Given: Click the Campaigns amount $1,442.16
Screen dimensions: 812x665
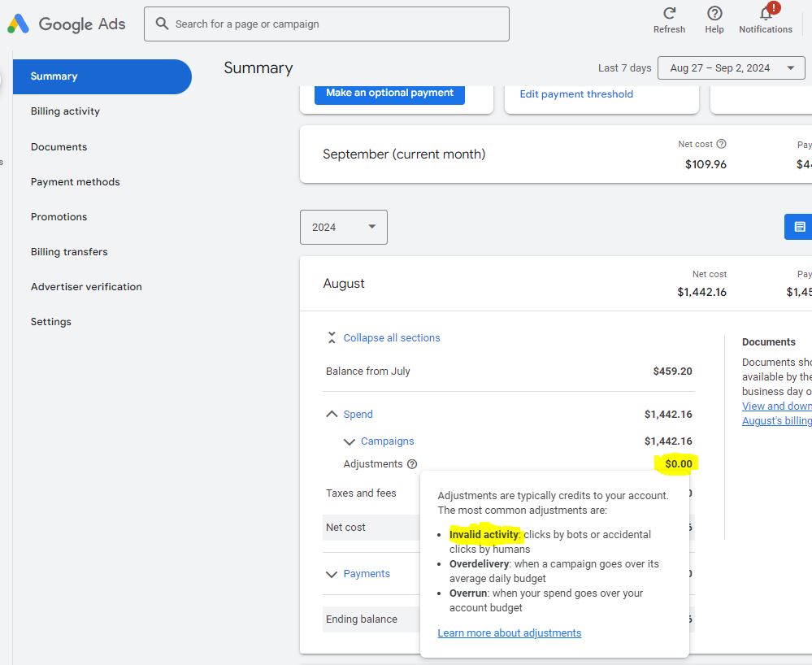Looking at the screenshot, I should tap(669, 441).
